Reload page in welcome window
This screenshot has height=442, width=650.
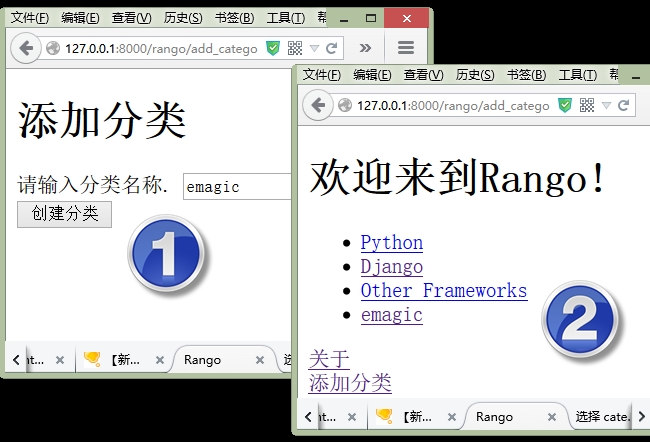tap(623, 105)
